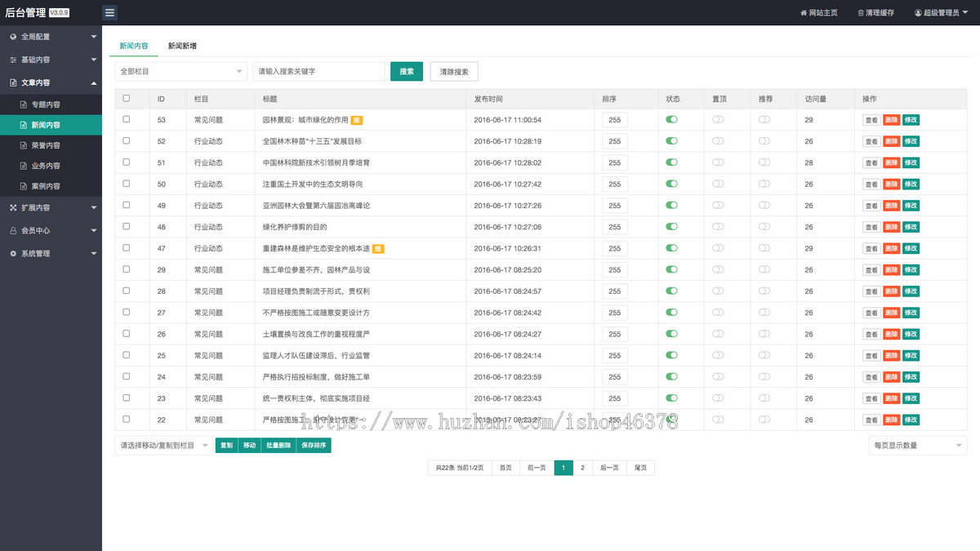This screenshot has height=551, width=980.
Task: Open the 请选择移动/复制到栏目 dropdown
Action: 163,446
